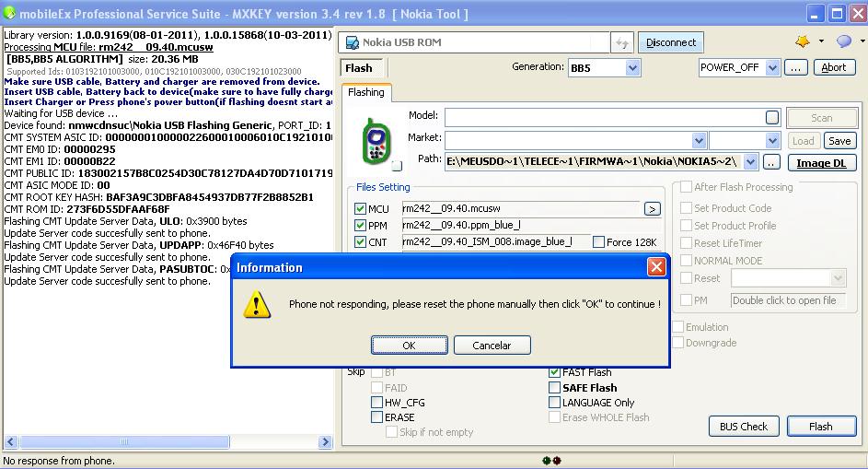
Task: Open the POWER_OFF dropdown
Action: pos(773,67)
